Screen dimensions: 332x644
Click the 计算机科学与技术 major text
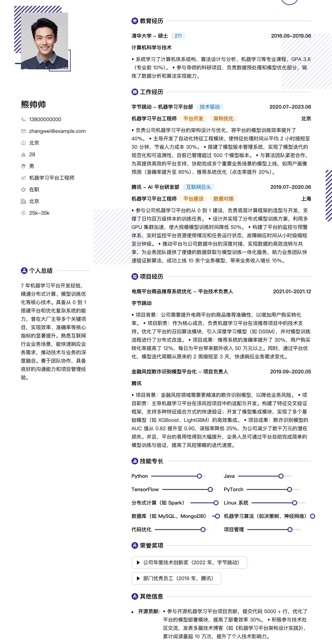pos(152,47)
